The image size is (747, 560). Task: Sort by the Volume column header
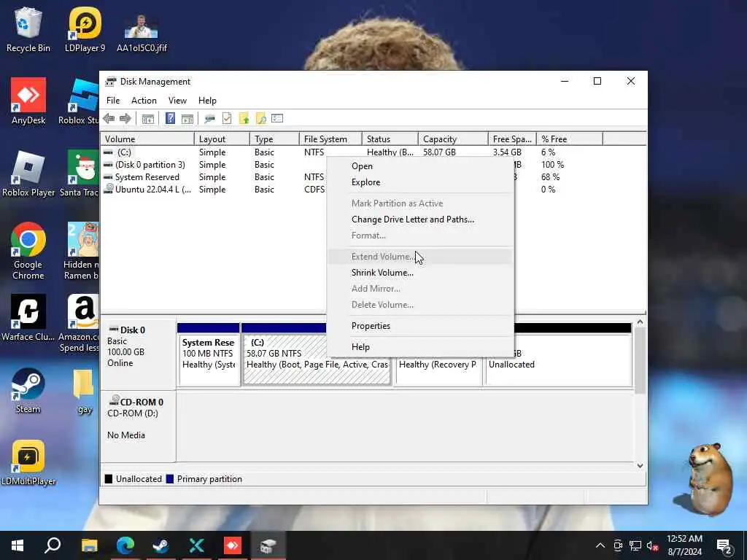[147, 139]
